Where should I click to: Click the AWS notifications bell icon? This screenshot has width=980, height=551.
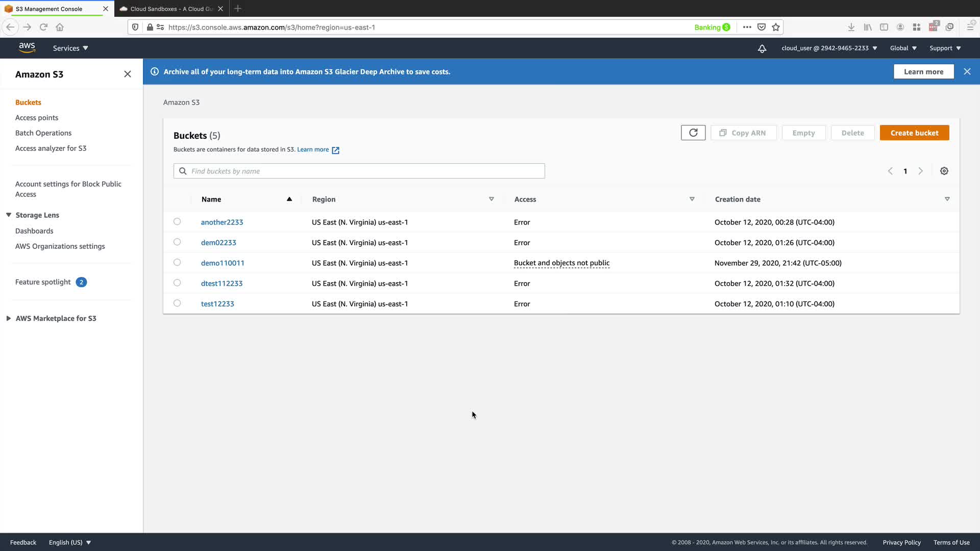point(762,48)
